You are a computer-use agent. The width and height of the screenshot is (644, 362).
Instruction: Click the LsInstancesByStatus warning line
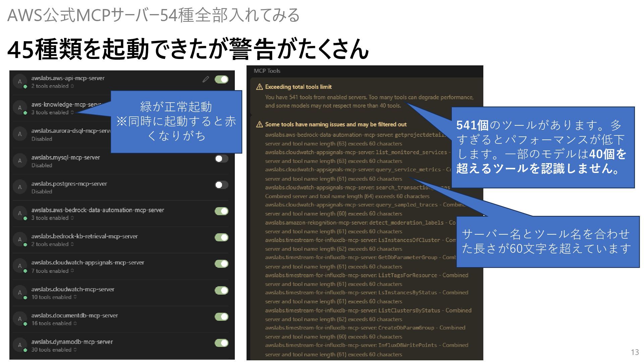(367, 297)
